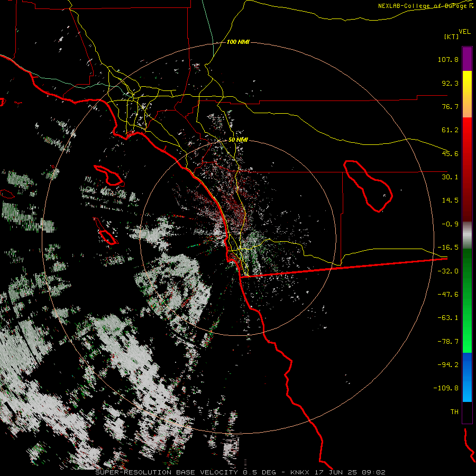This screenshot has width=476, height=476.
Task: Click the -0.9 legend value
Action: [450, 224]
